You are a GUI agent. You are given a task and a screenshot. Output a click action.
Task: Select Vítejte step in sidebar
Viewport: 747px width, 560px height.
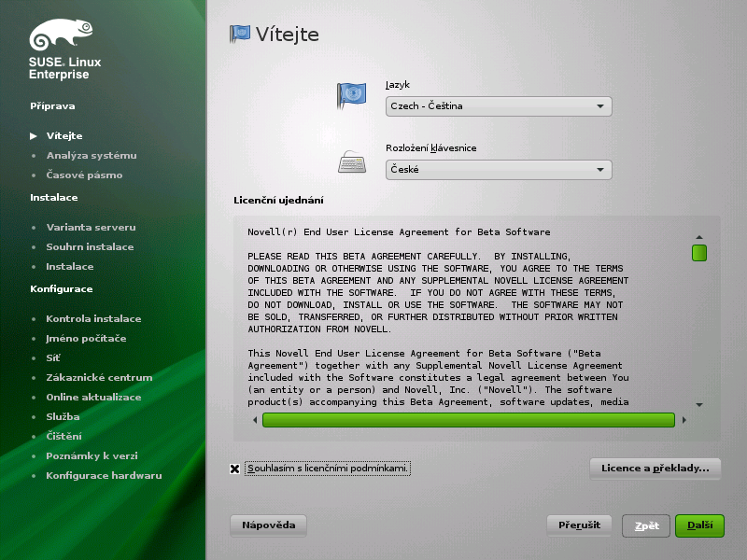(64, 136)
